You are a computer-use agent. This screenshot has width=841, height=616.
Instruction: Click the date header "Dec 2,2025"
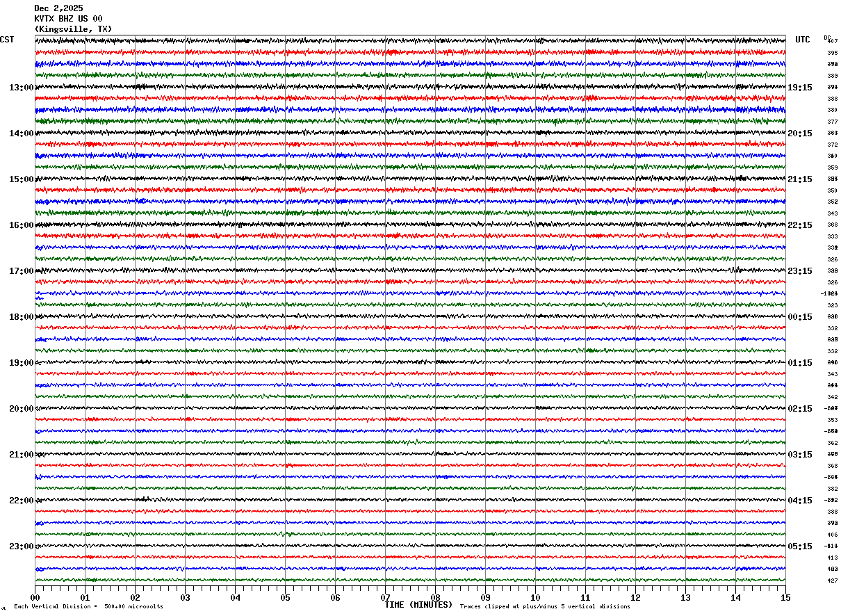(58, 8)
